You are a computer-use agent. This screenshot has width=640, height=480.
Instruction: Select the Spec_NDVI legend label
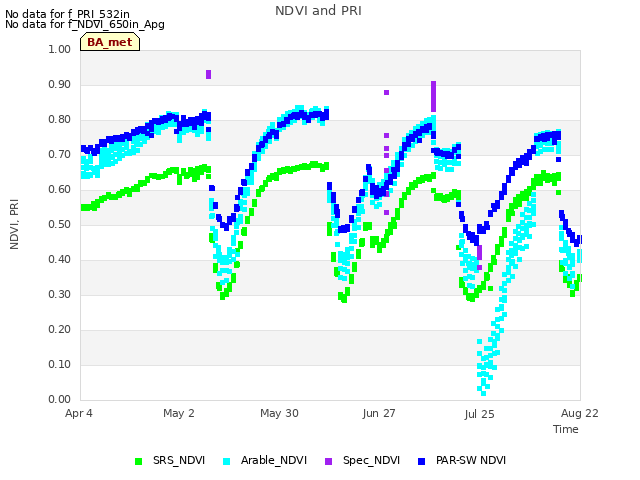click(371, 460)
